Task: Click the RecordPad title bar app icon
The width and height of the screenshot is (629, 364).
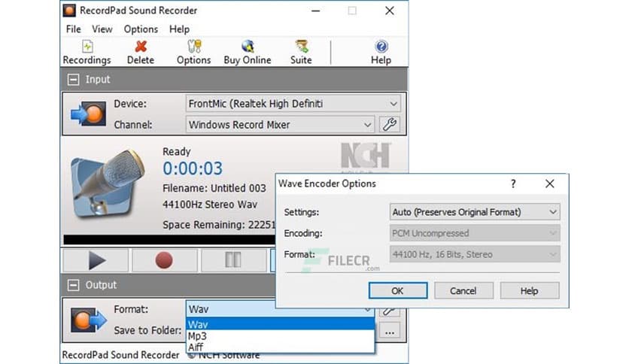Action: click(x=69, y=11)
